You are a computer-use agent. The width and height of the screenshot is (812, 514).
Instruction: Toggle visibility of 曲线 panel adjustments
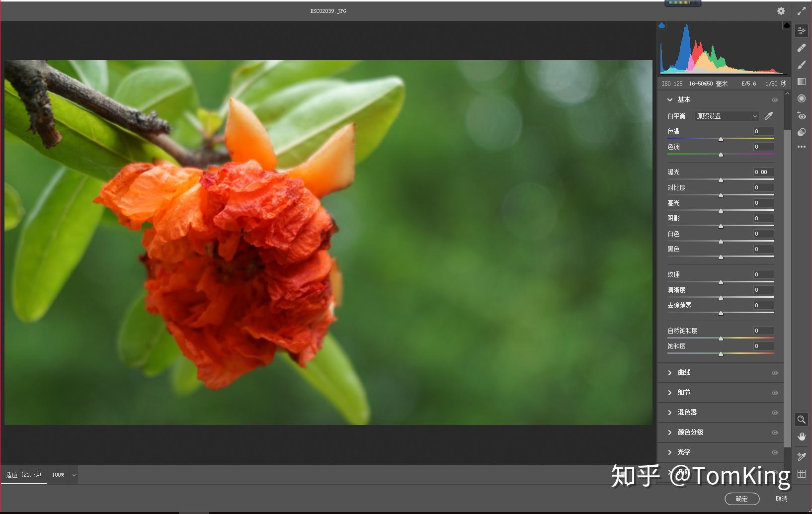pyautogui.click(x=774, y=372)
